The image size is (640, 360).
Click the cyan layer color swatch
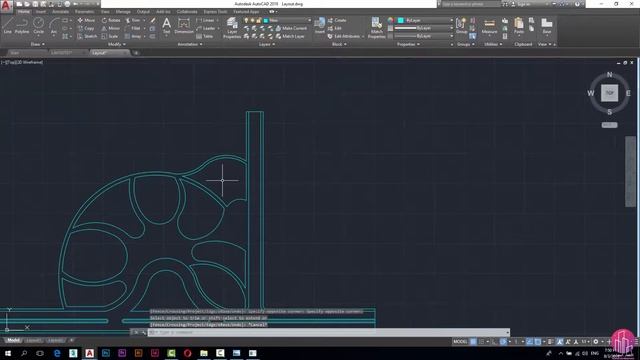pyautogui.click(x=266, y=20)
